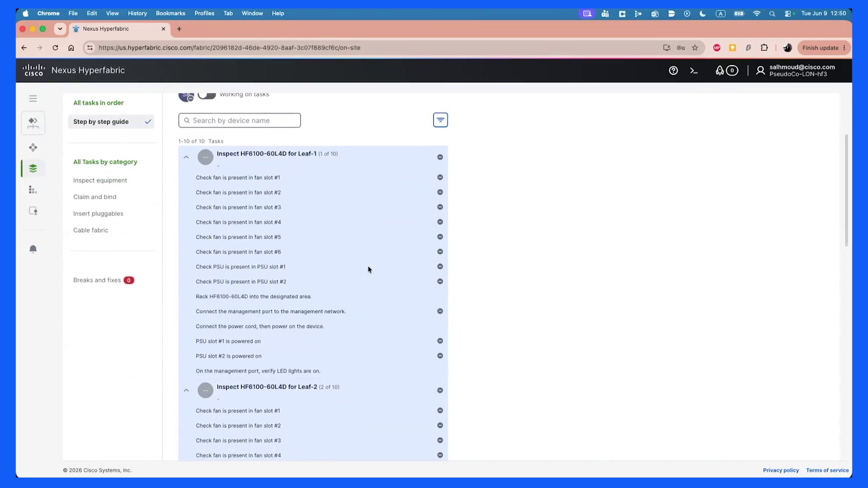Open the terminal console icon in header
868x488 pixels.
[694, 70]
